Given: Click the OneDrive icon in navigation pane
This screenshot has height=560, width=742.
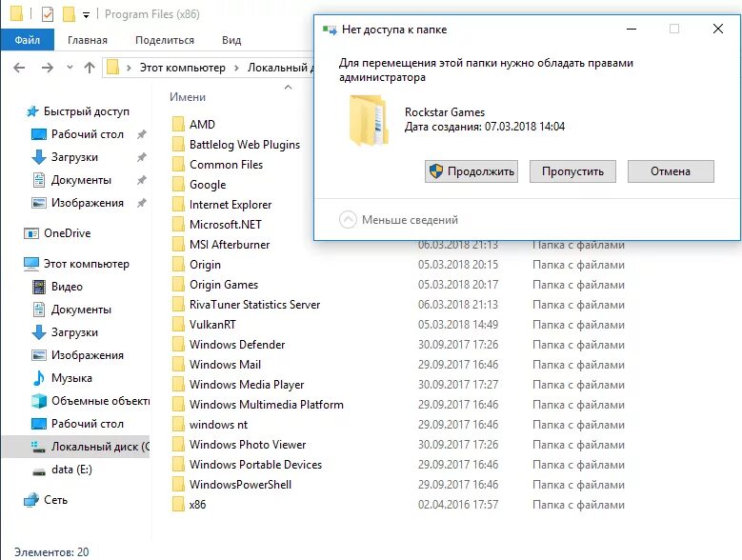Looking at the screenshot, I should click(x=31, y=233).
